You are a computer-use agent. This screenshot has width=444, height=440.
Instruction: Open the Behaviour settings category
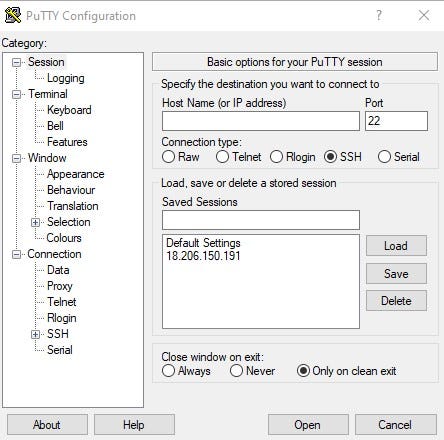tap(71, 190)
